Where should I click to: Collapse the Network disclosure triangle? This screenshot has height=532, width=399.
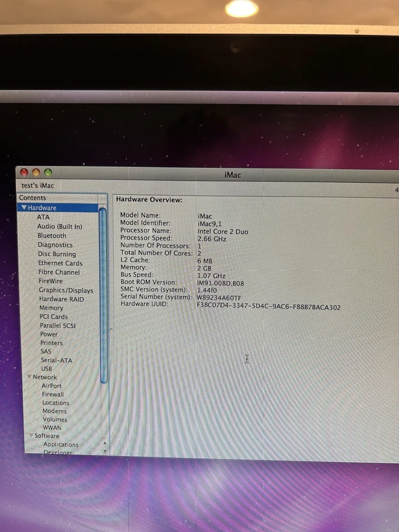pos(29,377)
